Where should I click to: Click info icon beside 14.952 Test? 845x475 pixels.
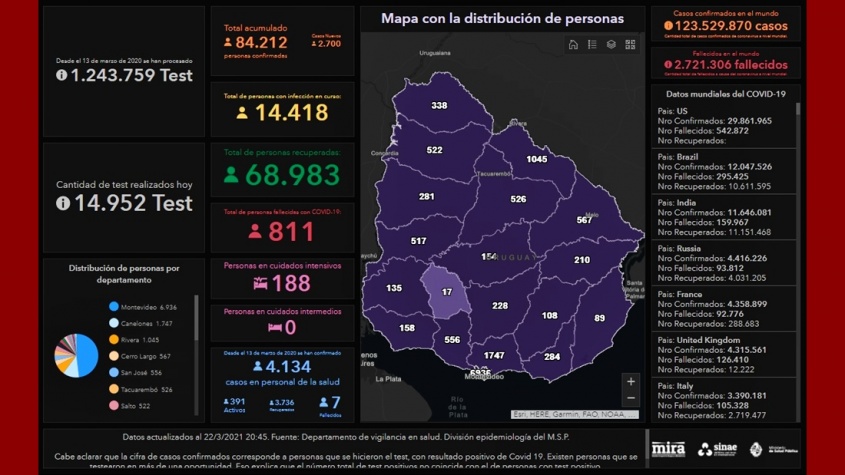click(x=63, y=203)
